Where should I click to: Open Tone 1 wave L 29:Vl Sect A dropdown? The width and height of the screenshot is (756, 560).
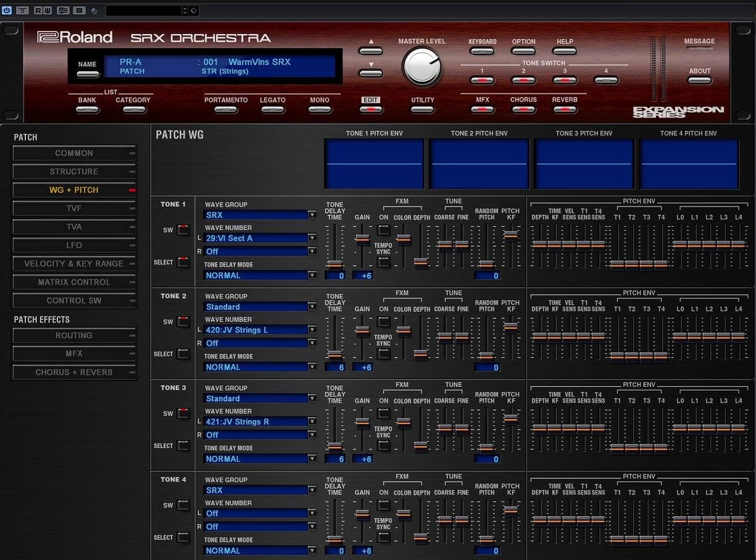pos(260,238)
